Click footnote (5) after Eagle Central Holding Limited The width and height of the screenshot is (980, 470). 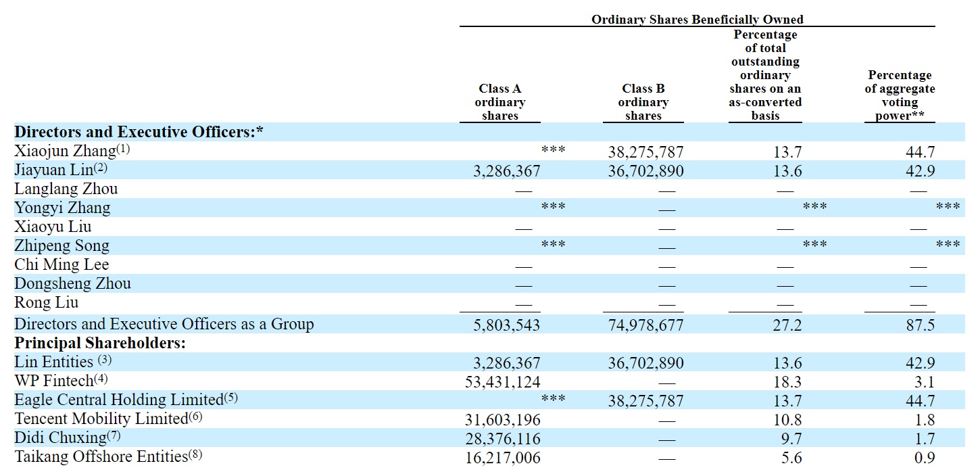coord(230,398)
